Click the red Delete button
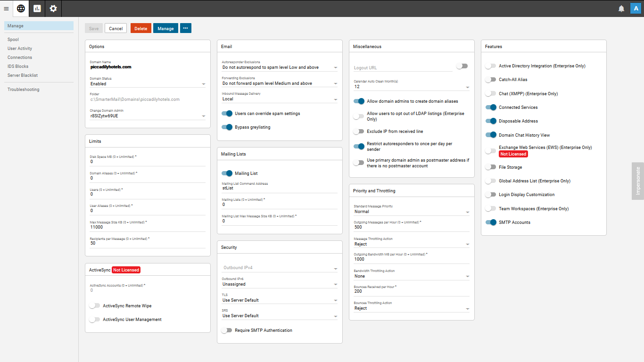The image size is (644, 362). point(141,28)
